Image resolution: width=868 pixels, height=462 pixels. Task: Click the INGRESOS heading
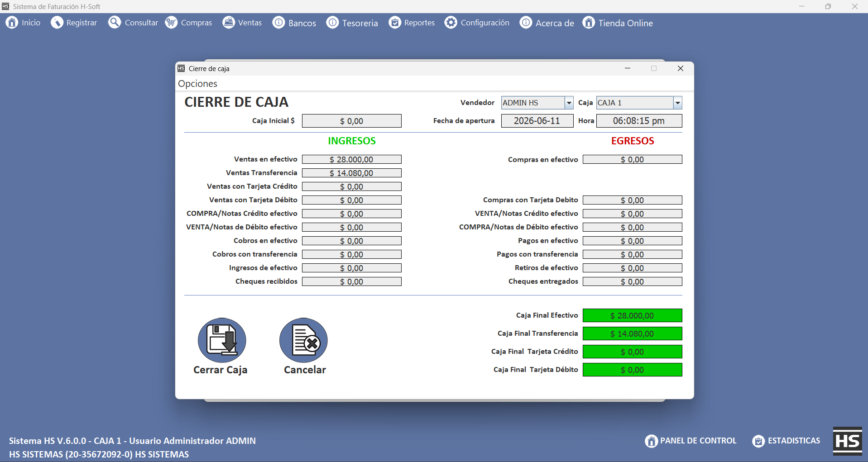coord(352,141)
